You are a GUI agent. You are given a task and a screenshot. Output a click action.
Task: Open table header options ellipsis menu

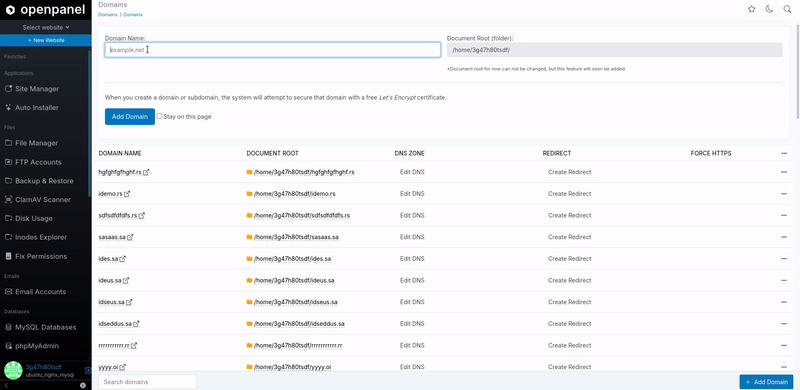click(784, 153)
